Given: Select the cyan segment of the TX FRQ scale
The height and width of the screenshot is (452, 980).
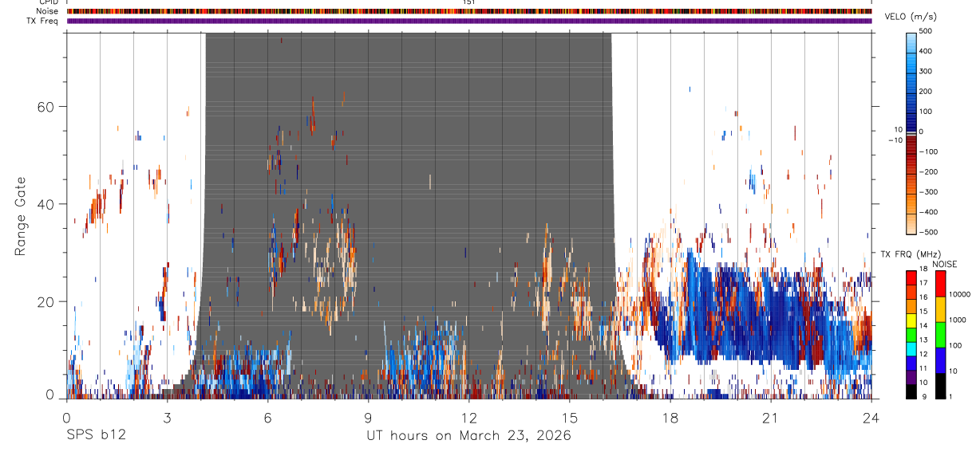Looking at the screenshot, I should [911, 351].
